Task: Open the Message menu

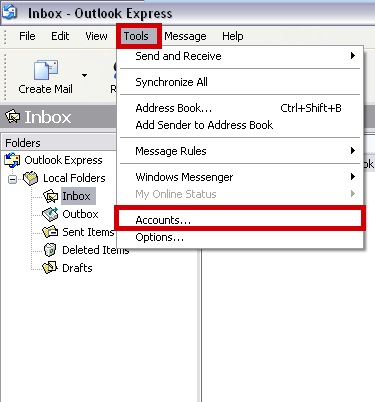Action: (x=185, y=36)
